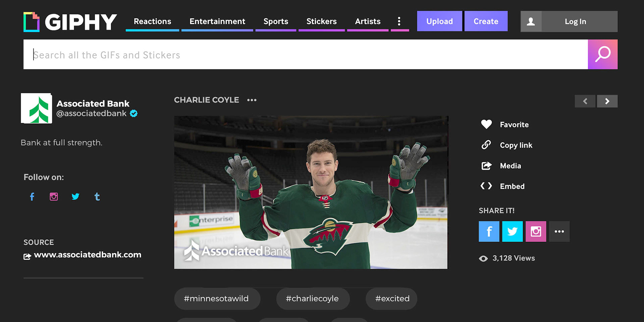
Task: Go to the previous GIF arrow
Action: coord(585,101)
